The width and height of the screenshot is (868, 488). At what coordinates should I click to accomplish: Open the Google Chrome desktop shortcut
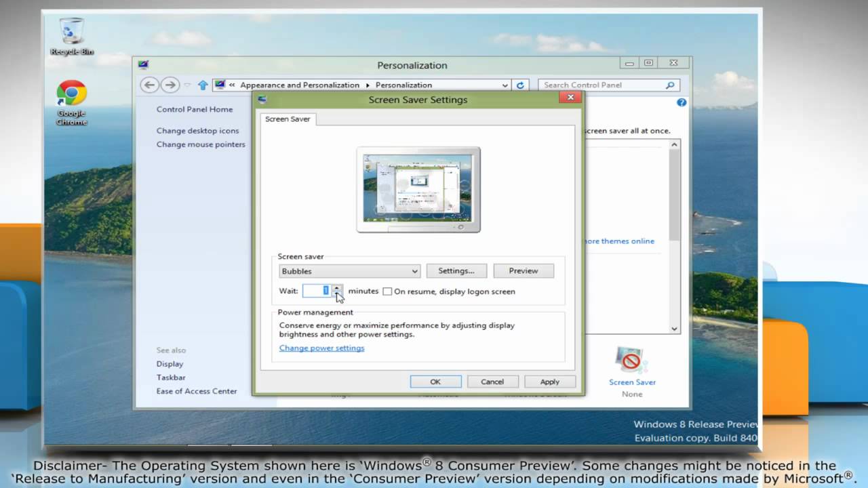pos(71,103)
